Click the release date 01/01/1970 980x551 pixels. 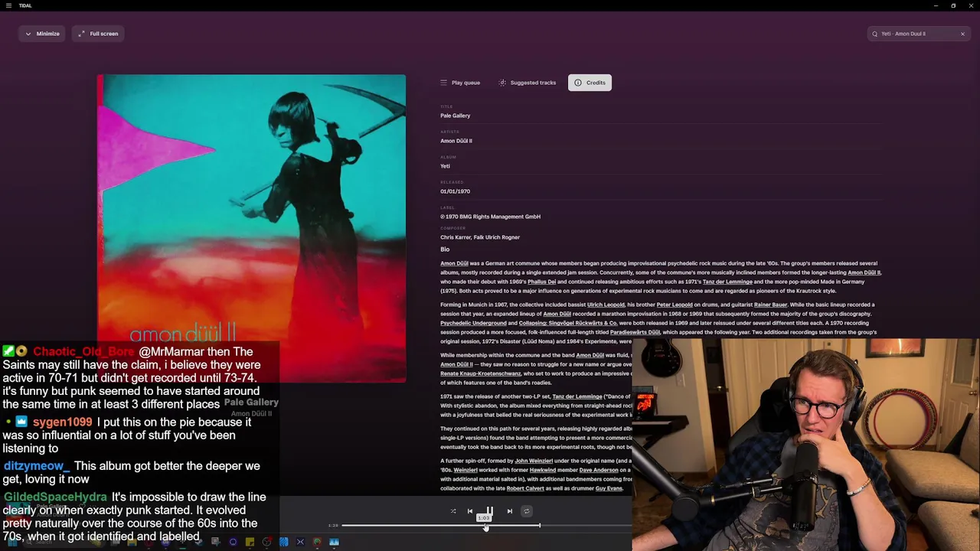click(x=456, y=191)
